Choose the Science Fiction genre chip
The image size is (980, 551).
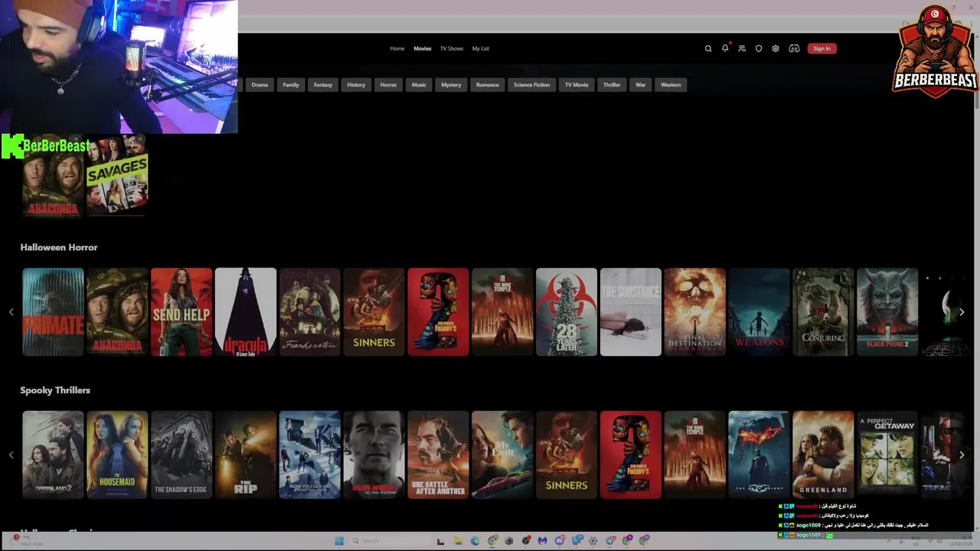pos(532,85)
